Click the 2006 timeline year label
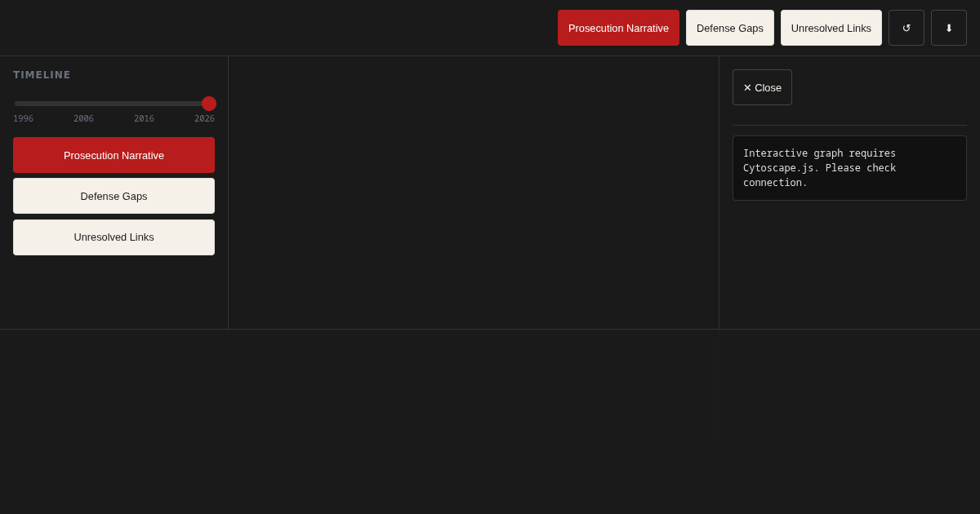The width and height of the screenshot is (980, 514). (x=83, y=119)
